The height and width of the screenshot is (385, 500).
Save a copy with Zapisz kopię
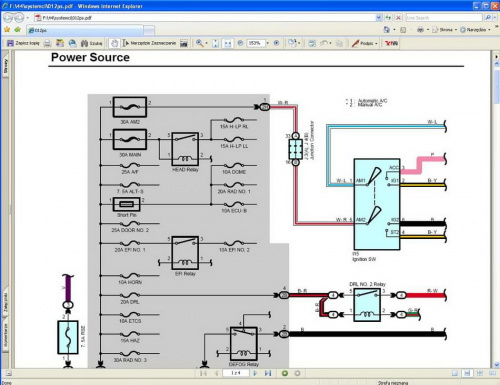tap(23, 43)
